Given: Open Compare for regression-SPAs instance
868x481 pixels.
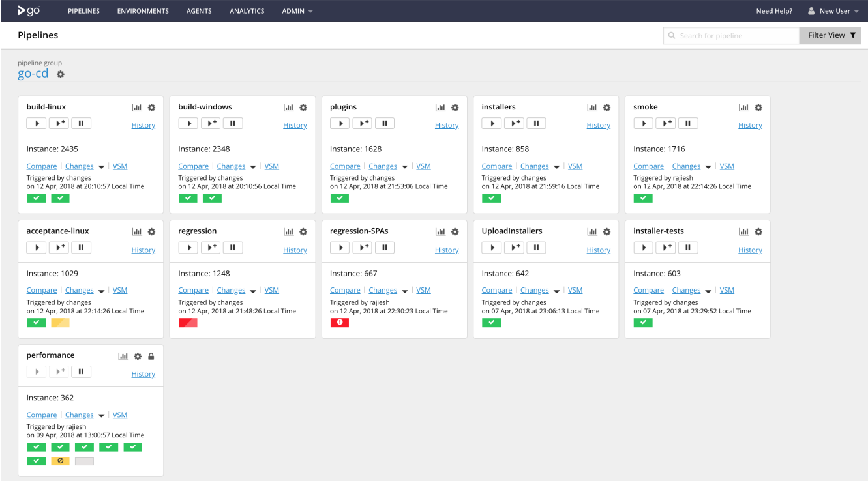Looking at the screenshot, I should tap(345, 291).
